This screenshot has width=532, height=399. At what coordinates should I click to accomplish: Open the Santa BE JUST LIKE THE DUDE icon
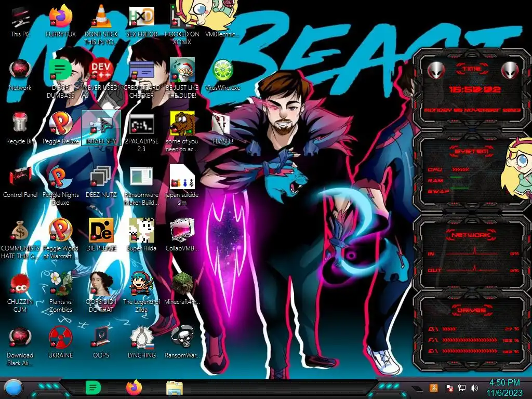click(x=182, y=78)
